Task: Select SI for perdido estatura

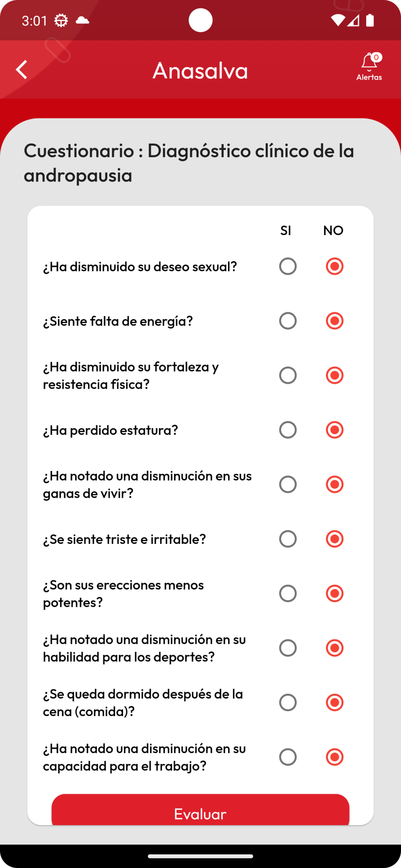Action: coord(288,430)
